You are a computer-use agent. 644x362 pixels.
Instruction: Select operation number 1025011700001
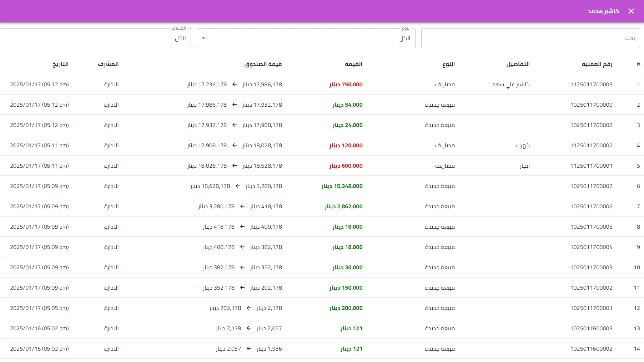[x=591, y=308]
